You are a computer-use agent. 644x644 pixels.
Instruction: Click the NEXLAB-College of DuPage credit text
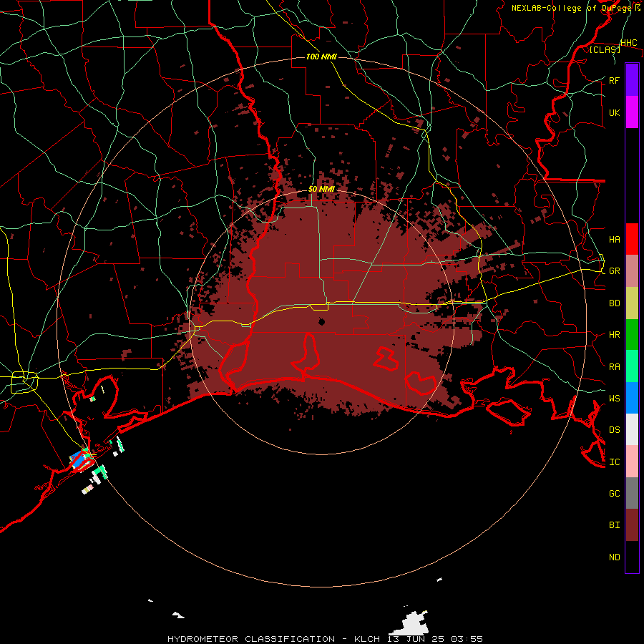pos(571,8)
